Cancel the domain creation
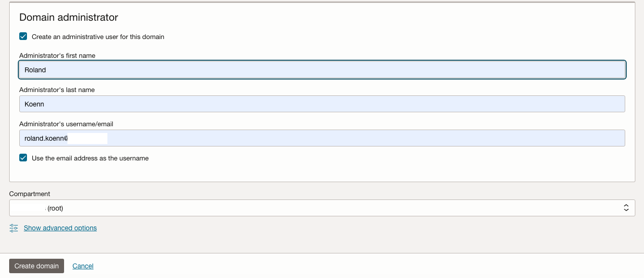This screenshot has width=644, height=278. click(82, 265)
